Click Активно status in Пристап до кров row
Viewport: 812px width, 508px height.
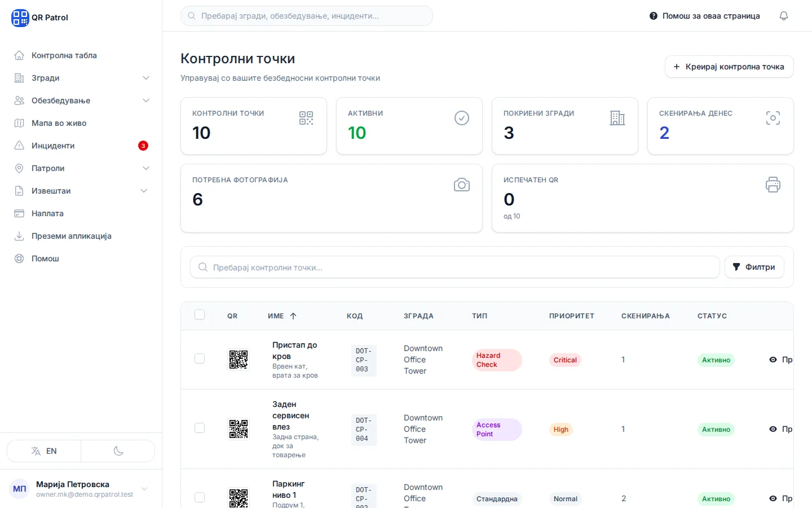716,360
